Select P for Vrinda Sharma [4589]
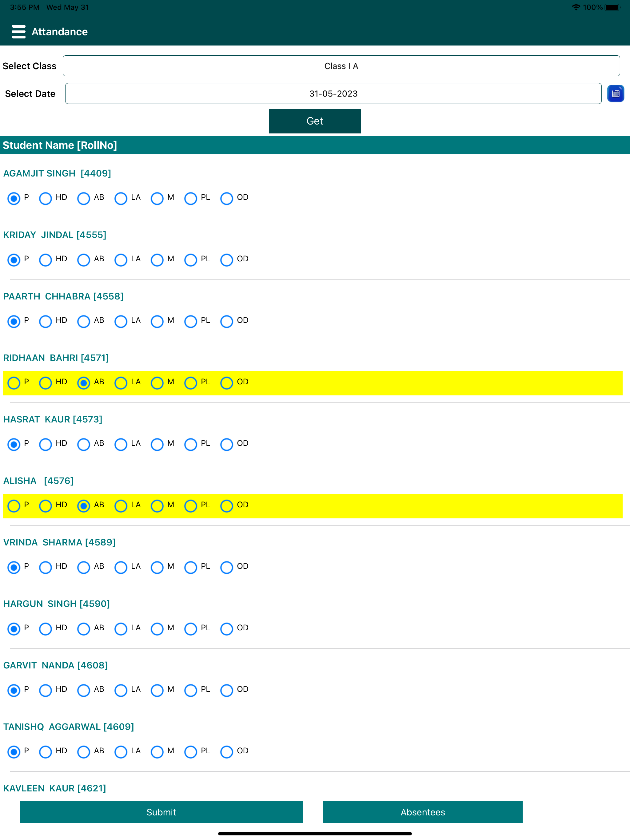This screenshot has height=840, width=630. [x=14, y=567]
